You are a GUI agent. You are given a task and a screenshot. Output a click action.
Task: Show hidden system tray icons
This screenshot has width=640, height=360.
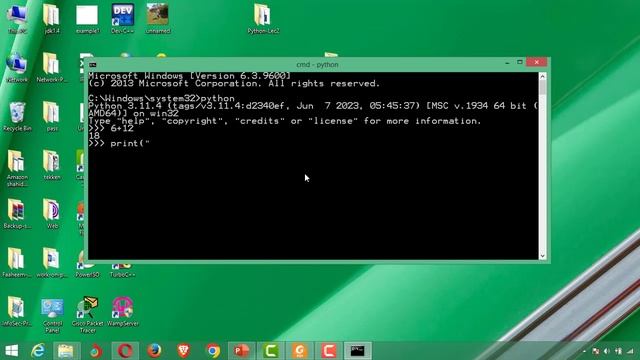[x=584, y=351]
